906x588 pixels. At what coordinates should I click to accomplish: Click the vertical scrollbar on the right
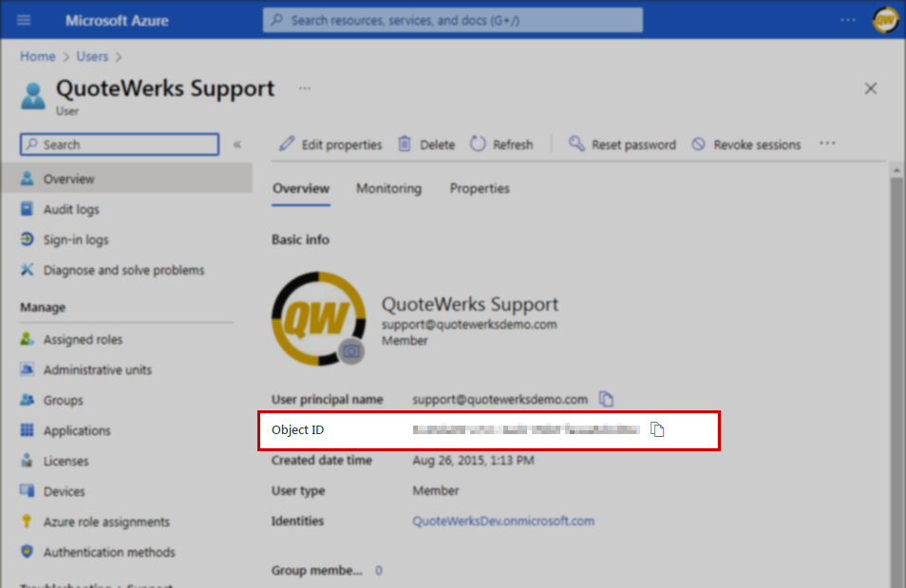coord(897,380)
